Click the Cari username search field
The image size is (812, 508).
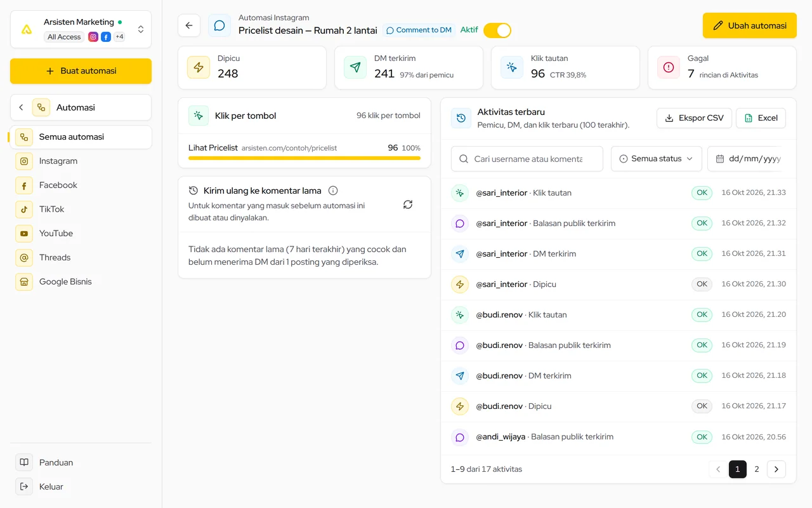527,159
